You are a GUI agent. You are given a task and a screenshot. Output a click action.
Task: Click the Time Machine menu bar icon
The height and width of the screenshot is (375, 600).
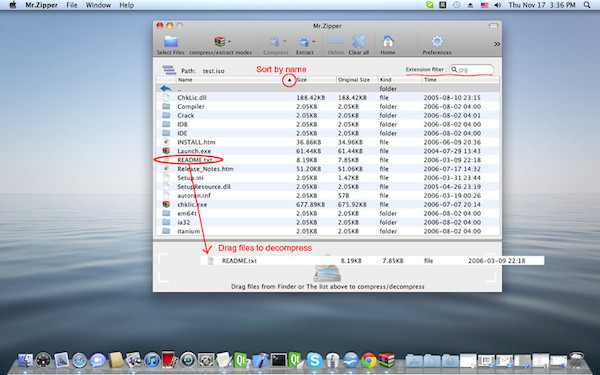457,5
